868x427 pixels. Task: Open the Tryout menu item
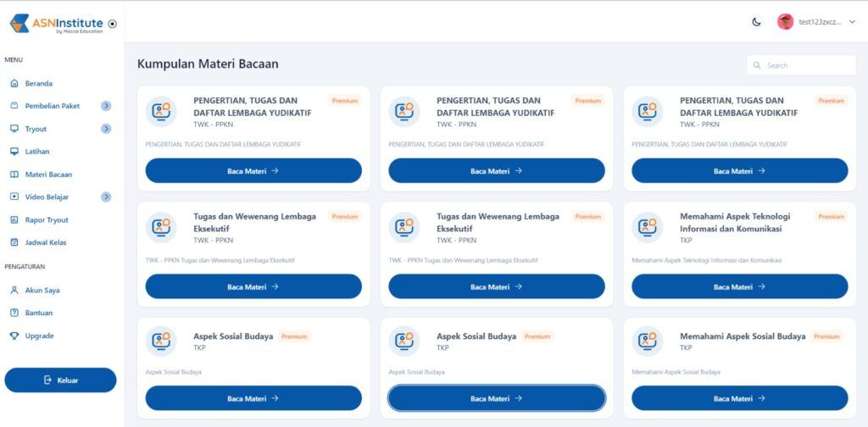tap(36, 129)
